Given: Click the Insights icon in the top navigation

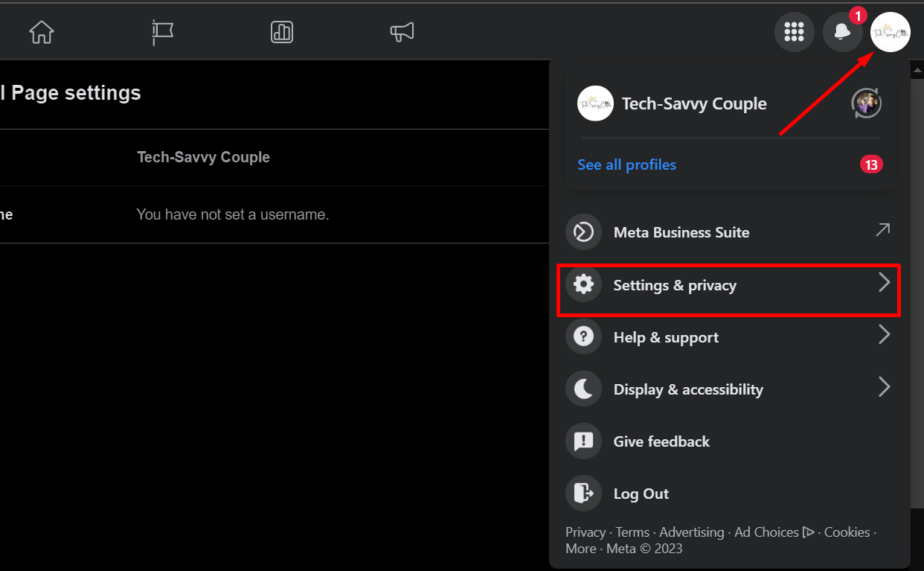Looking at the screenshot, I should [x=281, y=31].
